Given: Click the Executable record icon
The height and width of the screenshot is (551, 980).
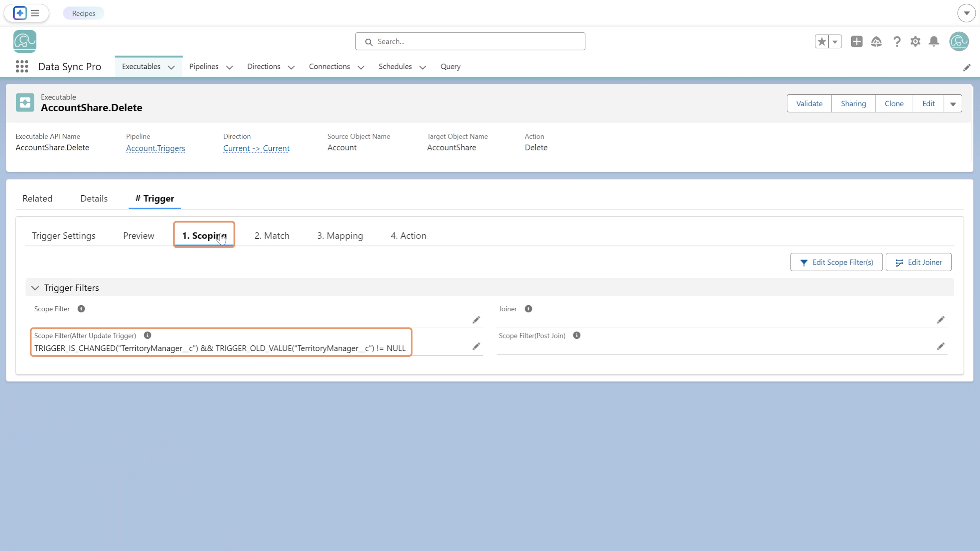Looking at the screenshot, I should tap(25, 103).
